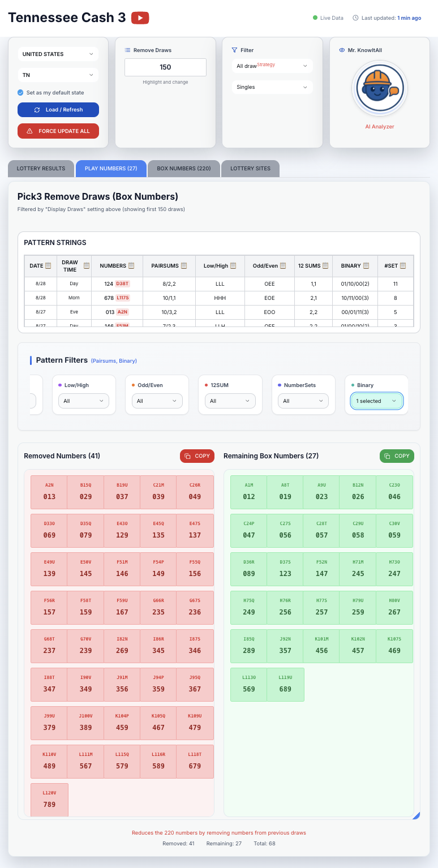Click the Last updated 1 min ago text
438x868 pixels.
tap(391, 18)
